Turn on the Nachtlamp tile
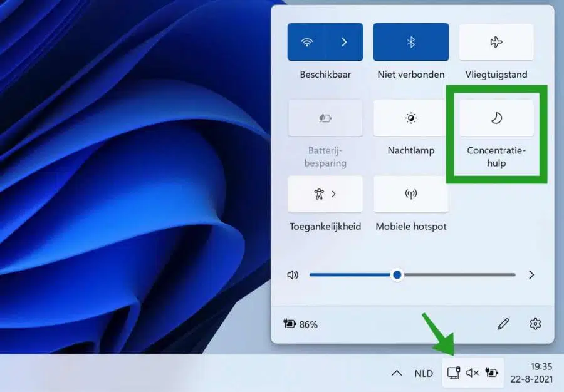Viewport: 564px width, 392px height. 410,118
